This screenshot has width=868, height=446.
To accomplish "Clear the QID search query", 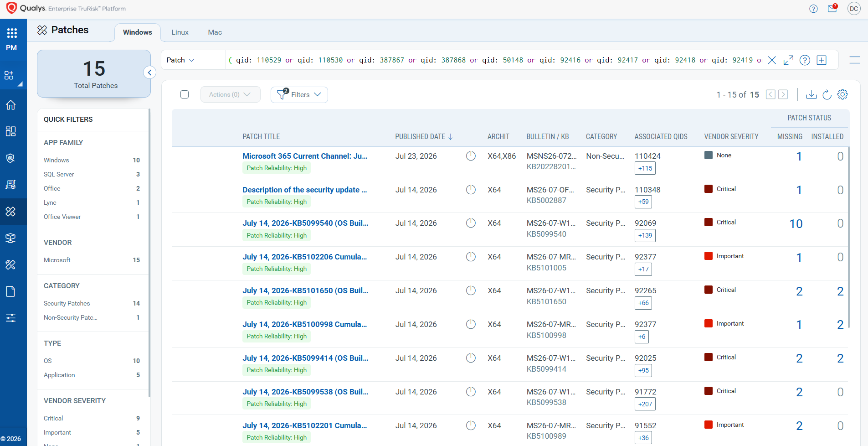I will tap(772, 60).
